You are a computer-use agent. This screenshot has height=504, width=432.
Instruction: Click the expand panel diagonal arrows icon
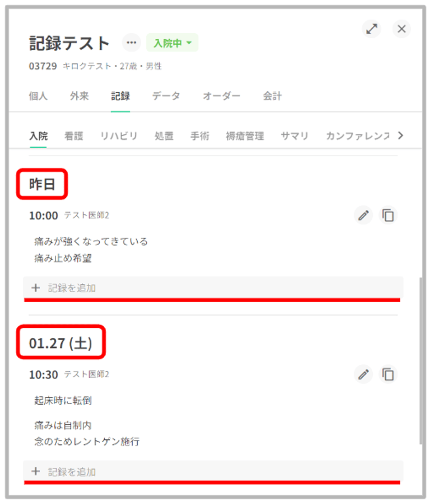point(371,29)
